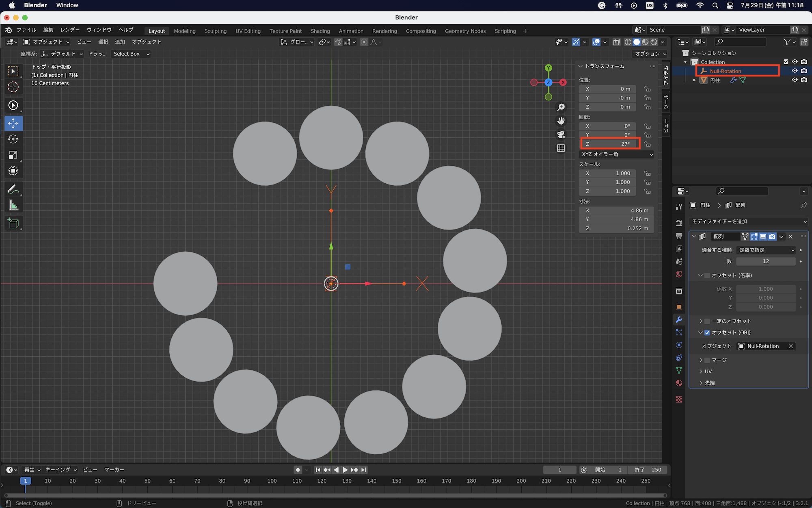Activate the Annotate pencil tool

pos(13,189)
